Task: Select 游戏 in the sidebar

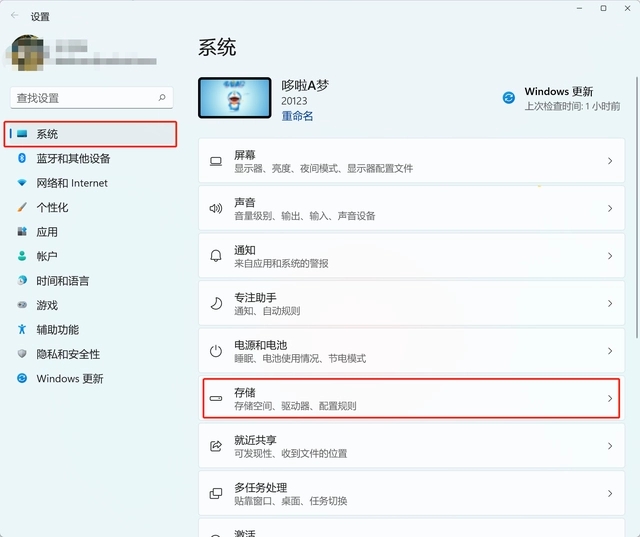Action: click(x=90, y=305)
